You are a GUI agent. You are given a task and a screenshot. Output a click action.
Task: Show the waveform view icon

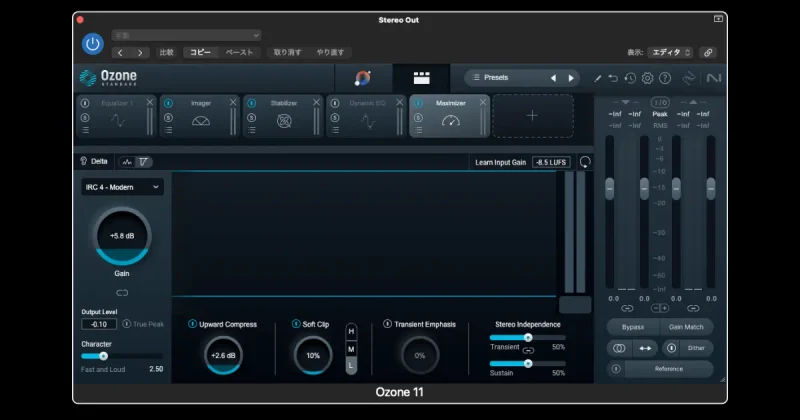pos(127,162)
